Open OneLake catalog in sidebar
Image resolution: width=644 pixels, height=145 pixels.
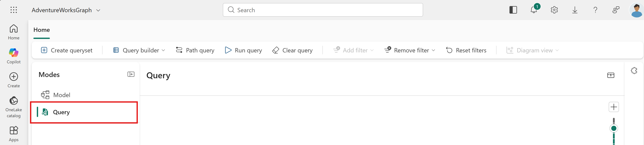(x=14, y=107)
